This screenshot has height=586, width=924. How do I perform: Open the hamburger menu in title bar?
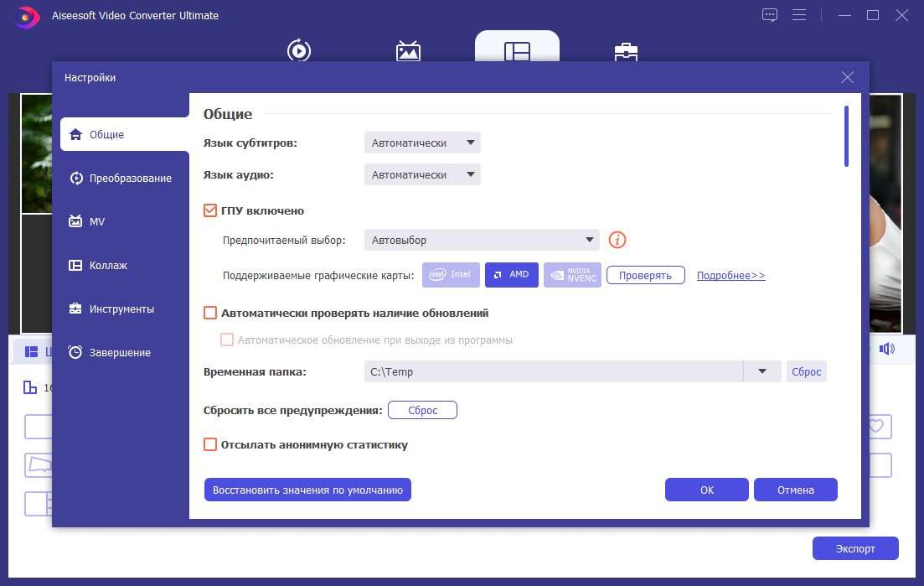798,15
